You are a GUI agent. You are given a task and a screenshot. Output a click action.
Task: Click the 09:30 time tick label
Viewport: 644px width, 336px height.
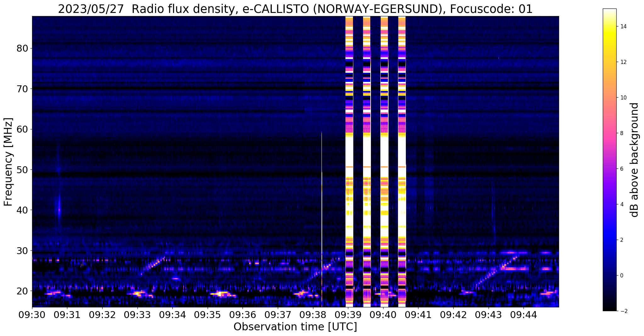[32, 315]
